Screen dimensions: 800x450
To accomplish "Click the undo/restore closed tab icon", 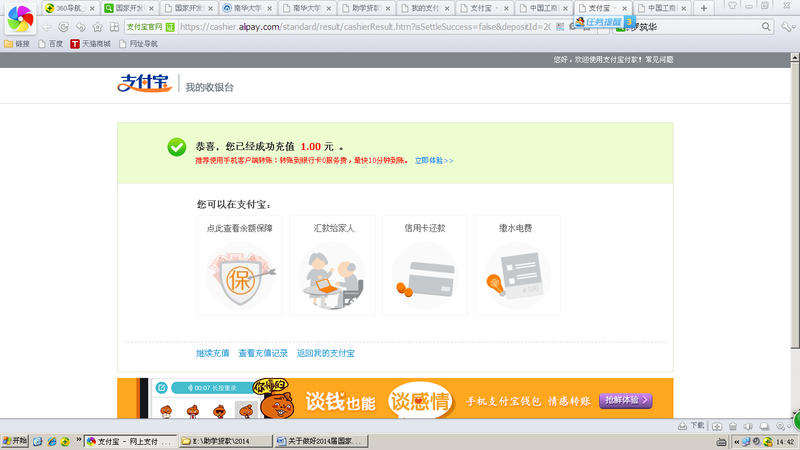I will [x=81, y=27].
